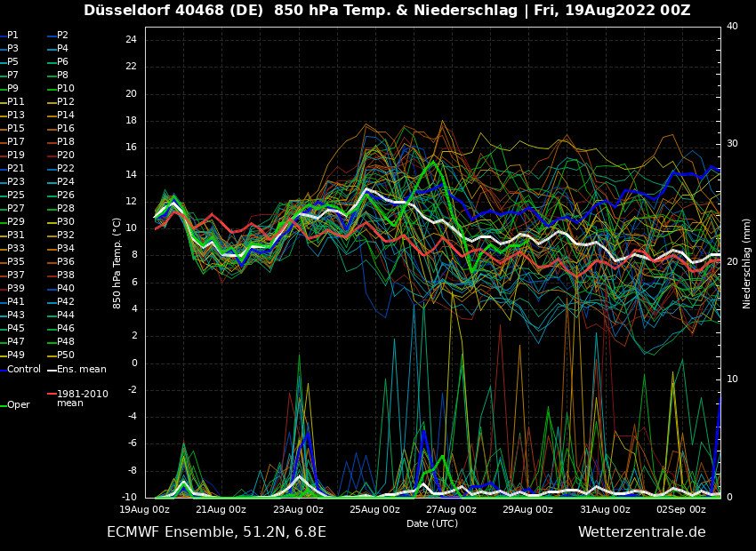Select the Oper legend entry
The width and height of the screenshot is (756, 551).
click(18, 405)
